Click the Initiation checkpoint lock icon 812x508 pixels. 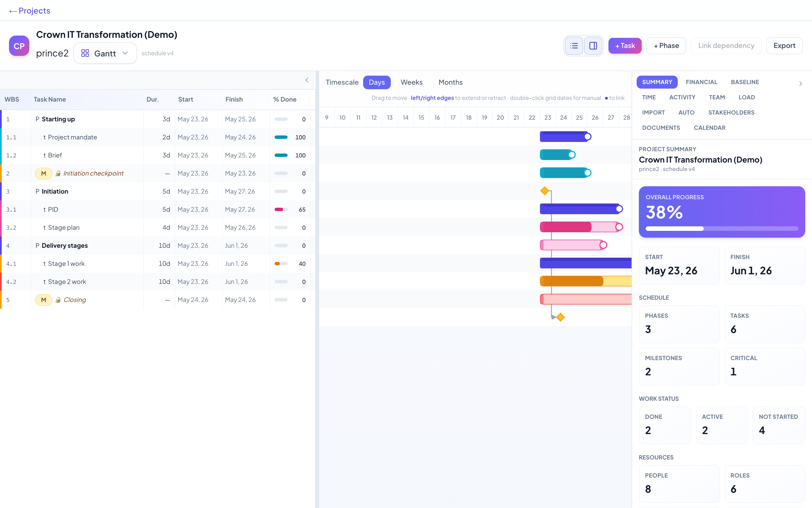point(58,173)
